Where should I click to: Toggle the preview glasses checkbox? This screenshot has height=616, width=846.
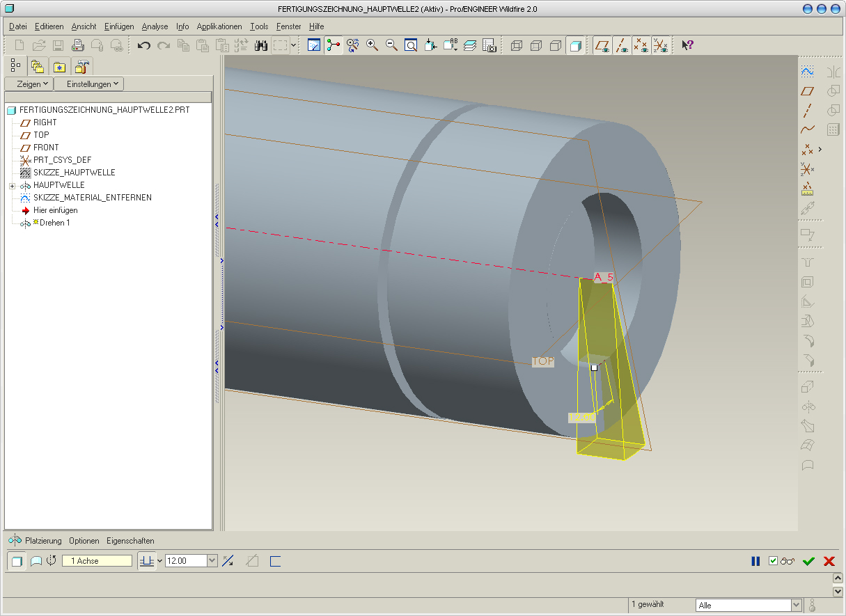coord(773,561)
